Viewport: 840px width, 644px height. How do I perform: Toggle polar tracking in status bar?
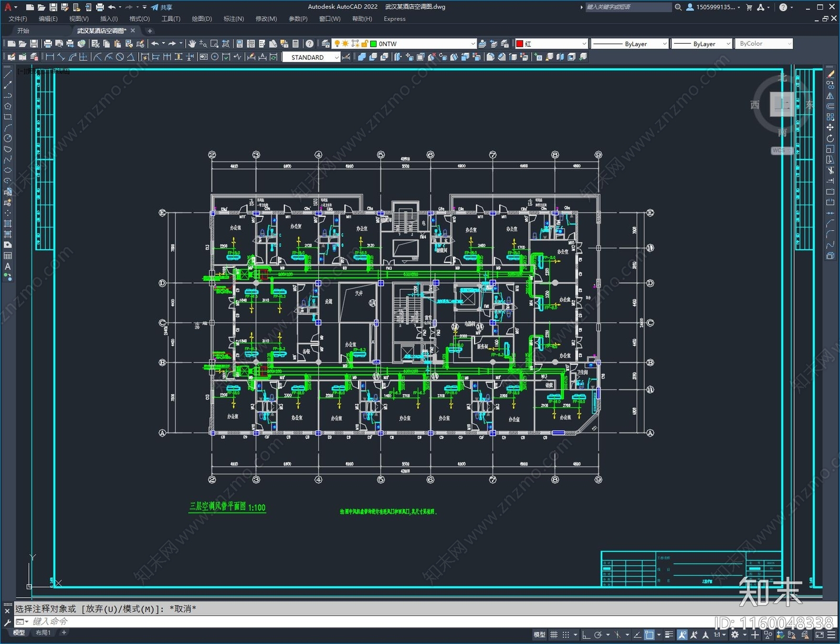tap(598, 635)
